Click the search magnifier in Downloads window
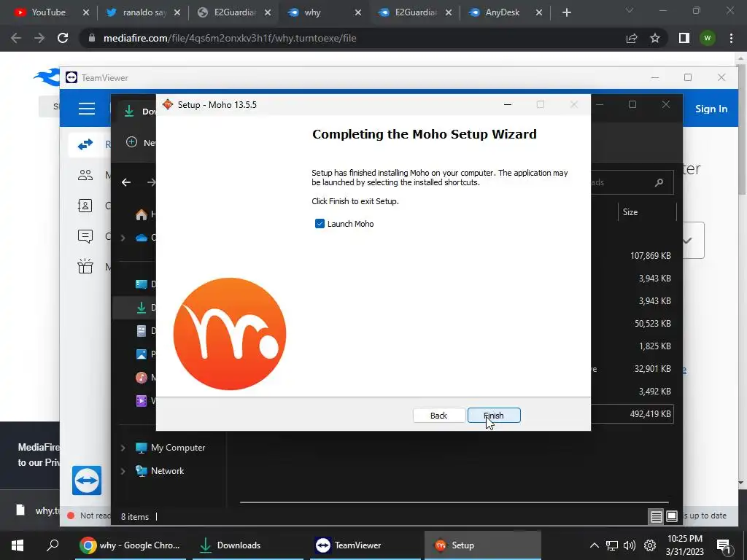The height and width of the screenshot is (560, 747). [659, 182]
